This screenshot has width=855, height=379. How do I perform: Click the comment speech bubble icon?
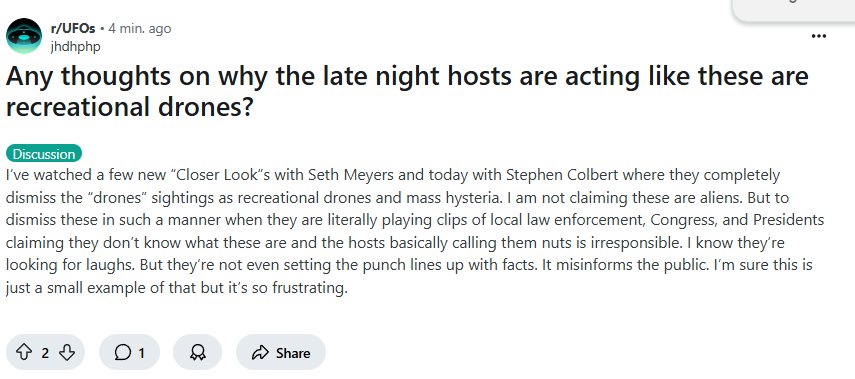coord(123,353)
